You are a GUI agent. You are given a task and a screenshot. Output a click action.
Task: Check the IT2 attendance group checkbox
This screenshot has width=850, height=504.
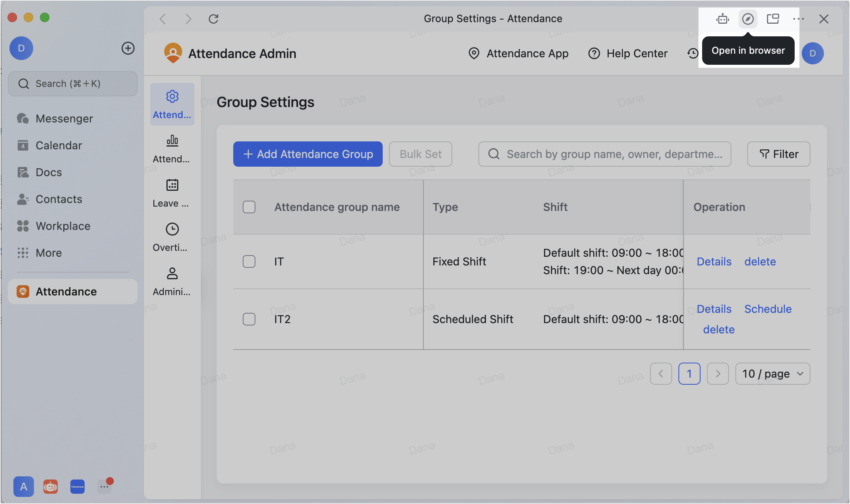(x=249, y=319)
